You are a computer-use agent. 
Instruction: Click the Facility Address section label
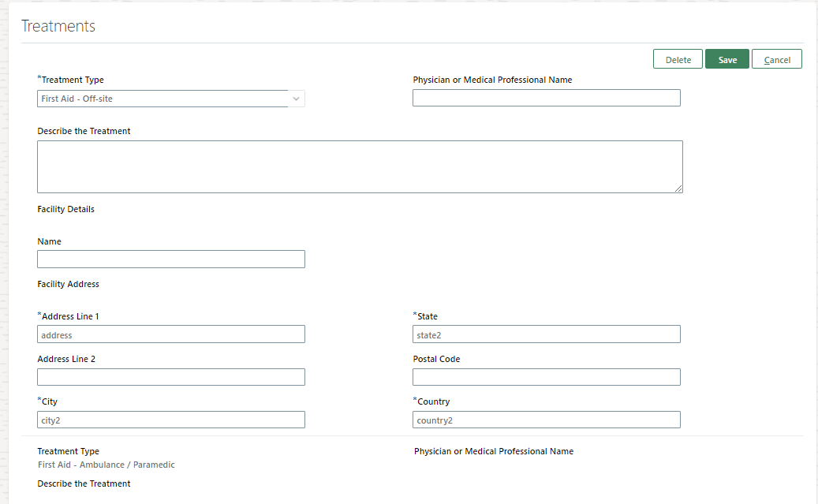pyautogui.click(x=69, y=284)
